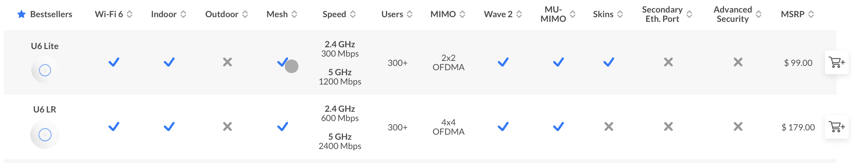Click the Wave 2 sort arrows icon
Screen dimensions: 868x163
point(519,14)
